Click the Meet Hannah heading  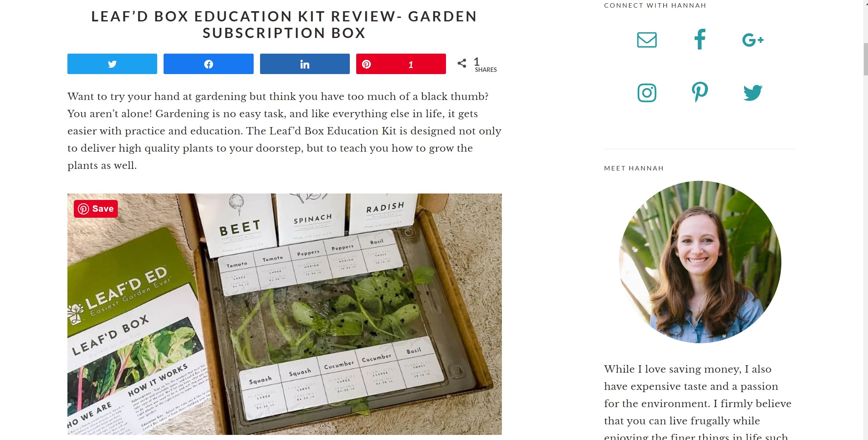pos(634,168)
